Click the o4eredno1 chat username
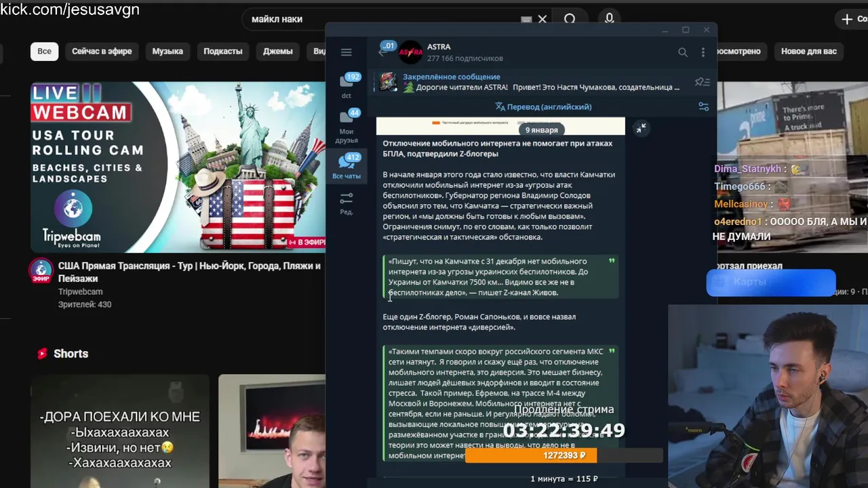This screenshot has width=868, height=488. click(x=738, y=222)
